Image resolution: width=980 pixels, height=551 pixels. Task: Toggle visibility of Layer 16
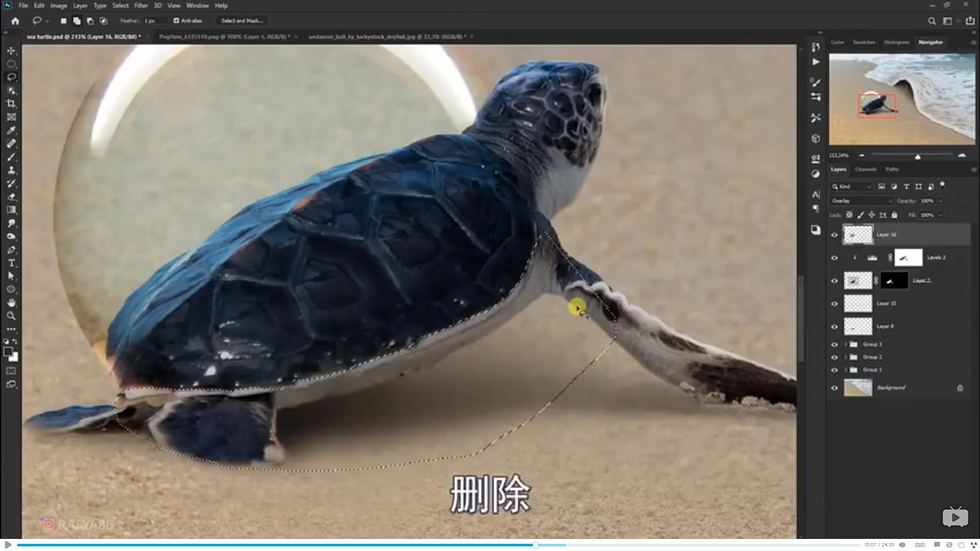pos(835,233)
